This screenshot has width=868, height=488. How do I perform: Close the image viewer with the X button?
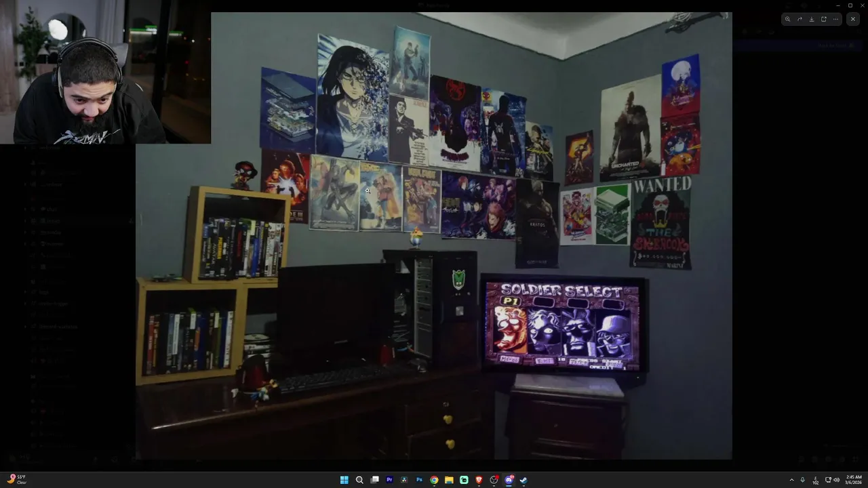tap(853, 19)
